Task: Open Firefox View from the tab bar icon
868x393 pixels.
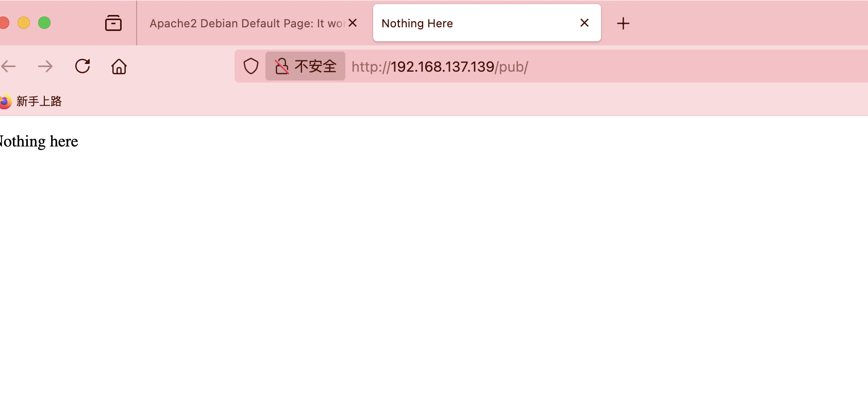Action: coord(113,23)
